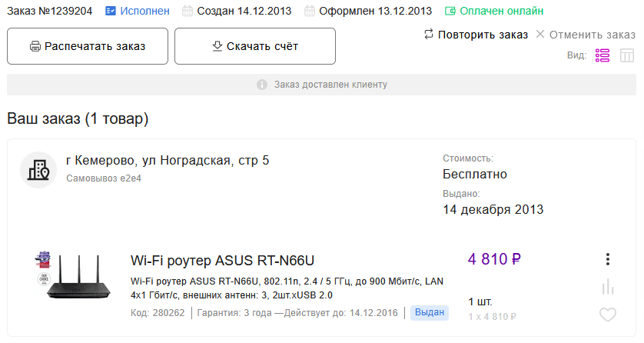The width and height of the screenshot is (644, 343).
Task: Click info icon in Заказ доставлен клиенту banner
Action: pyautogui.click(x=262, y=85)
